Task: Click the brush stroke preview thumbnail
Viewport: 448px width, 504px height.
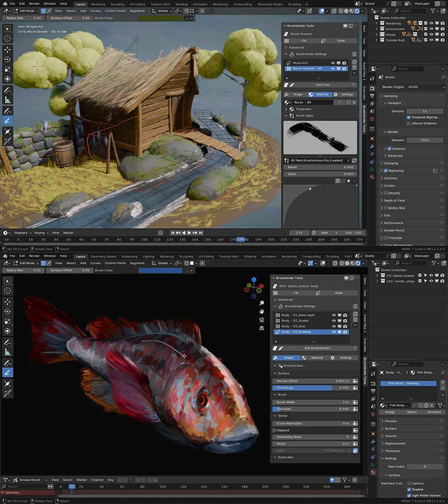Action: coord(320,137)
